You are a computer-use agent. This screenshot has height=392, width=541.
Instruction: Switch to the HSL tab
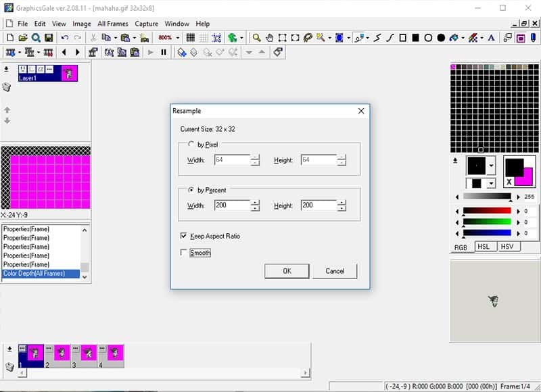484,247
